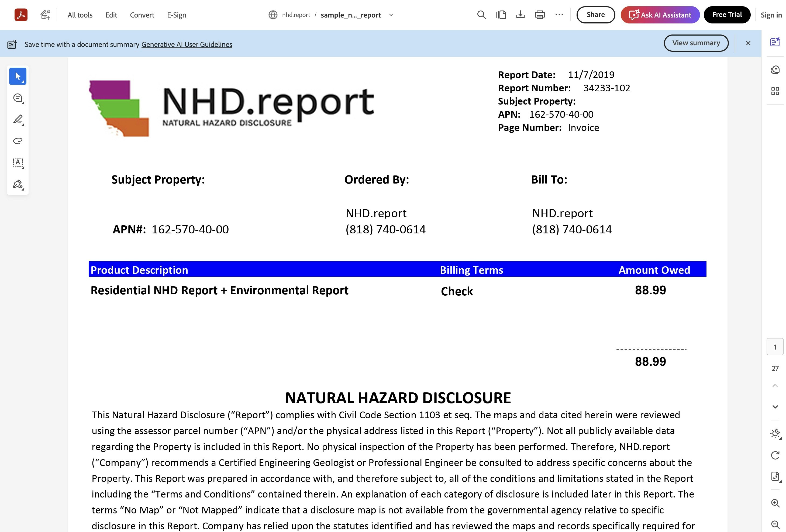The width and height of the screenshot is (786, 532).
Task: Open Generative AI User Guidelines link
Action: point(187,44)
